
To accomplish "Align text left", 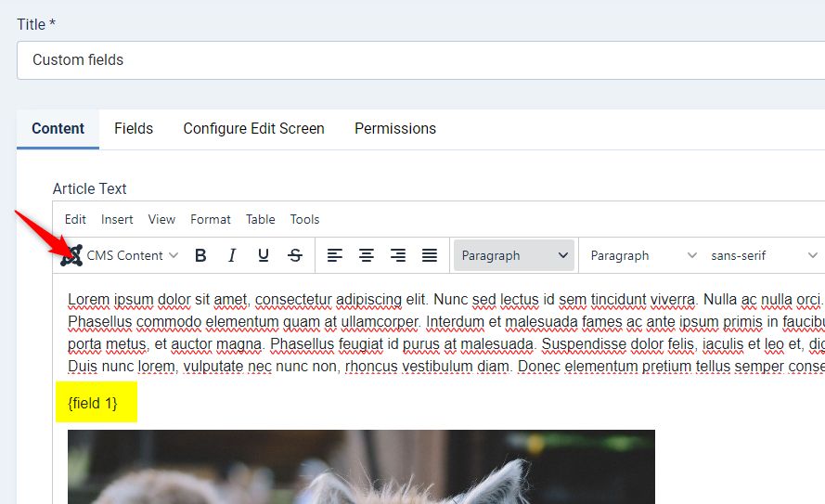I will pyautogui.click(x=335, y=255).
